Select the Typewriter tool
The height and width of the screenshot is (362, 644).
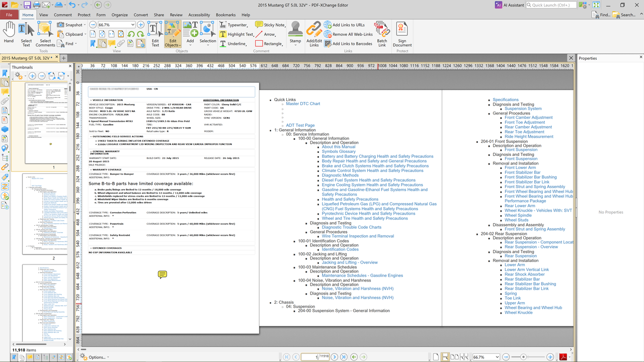point(233,25)
